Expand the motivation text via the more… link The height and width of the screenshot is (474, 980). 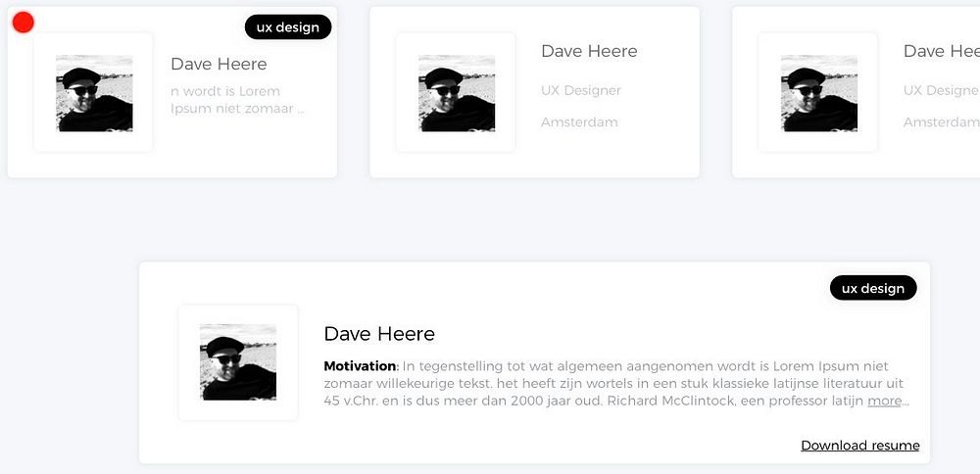point(888,401)
